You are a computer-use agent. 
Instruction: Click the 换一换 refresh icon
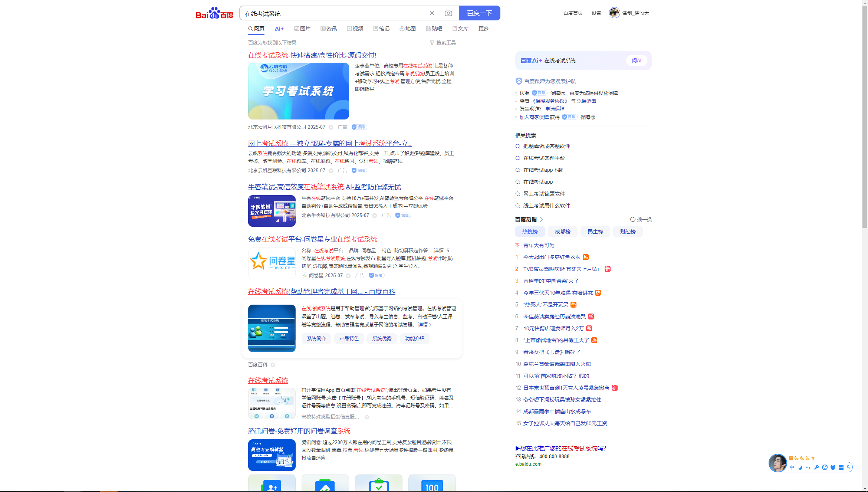point(632,219)
